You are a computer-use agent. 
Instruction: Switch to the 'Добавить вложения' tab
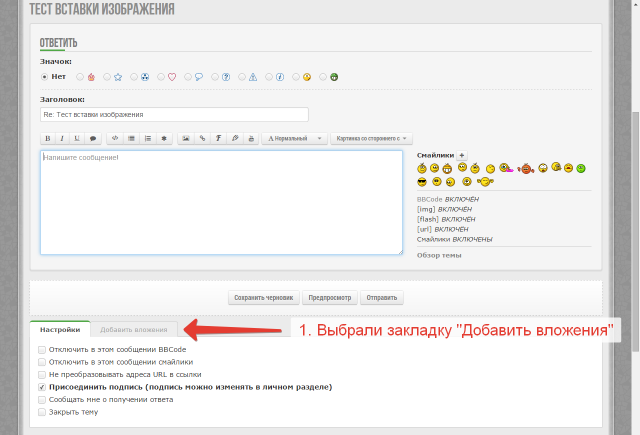coord(134,329)
